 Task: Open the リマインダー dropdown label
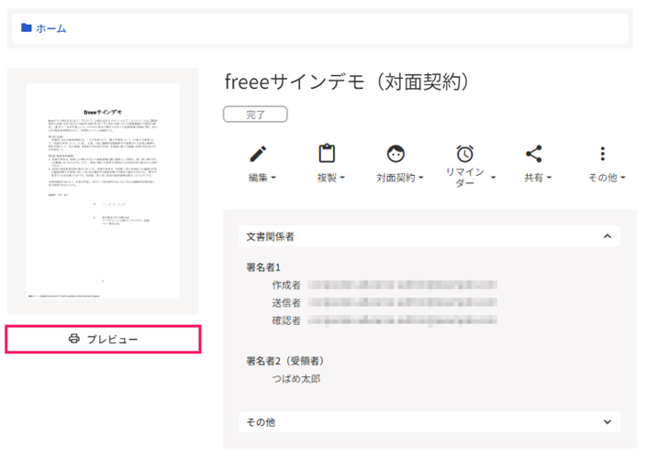click(x=470, y=178)
